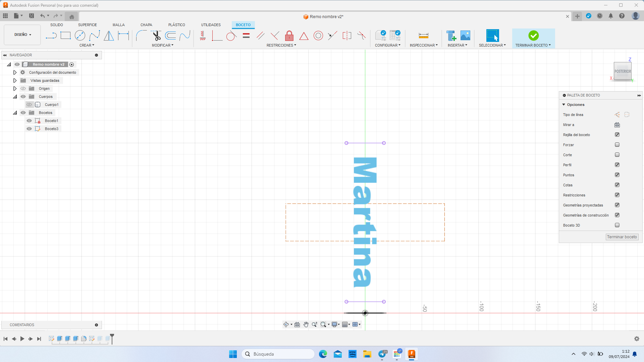Apply Tangent constraint
Viewport: 644px width, 362px height.
click(x=231, y=36)
